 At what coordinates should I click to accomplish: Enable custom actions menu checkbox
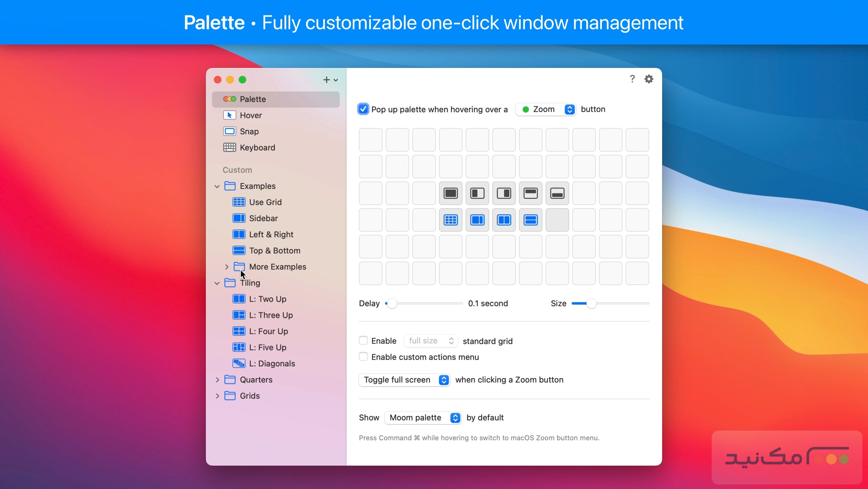(363, 357)
